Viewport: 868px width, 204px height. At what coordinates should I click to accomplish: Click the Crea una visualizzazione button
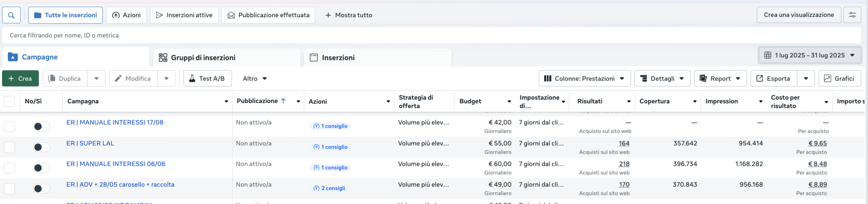pyautogui.click(x=798, y=15)
